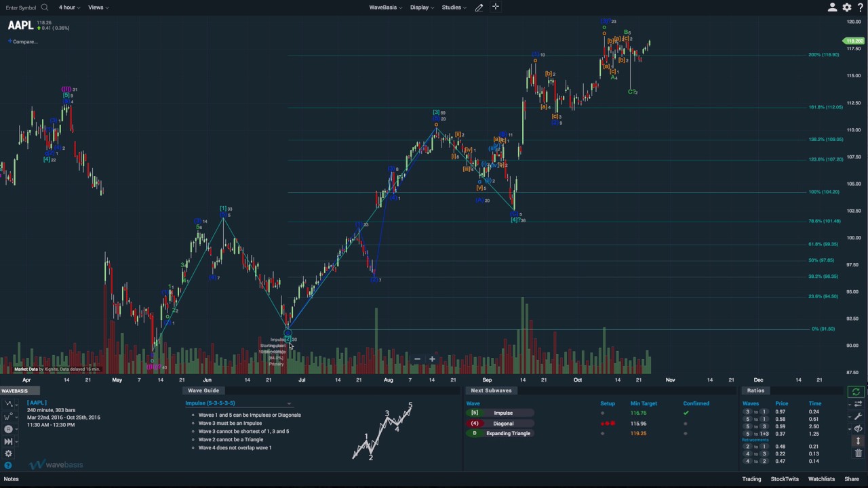This screenshot has height=488, width=868.
Task: Open chart settings gear in top bar
Action: (847, 7)
